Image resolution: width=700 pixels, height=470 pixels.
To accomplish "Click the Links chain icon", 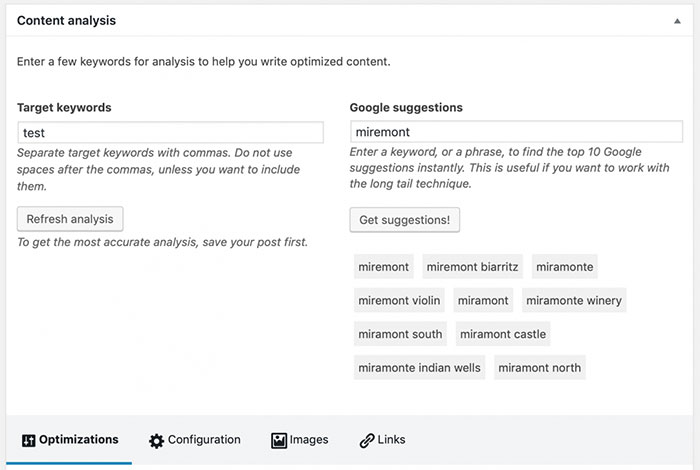I will pyautogui.click(x=367, y=440).
